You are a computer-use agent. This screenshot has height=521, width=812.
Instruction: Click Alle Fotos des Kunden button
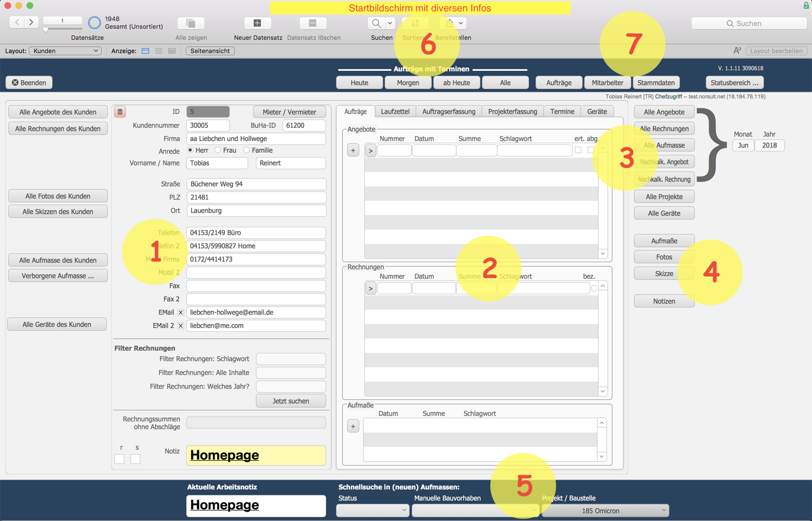point(57,196)
